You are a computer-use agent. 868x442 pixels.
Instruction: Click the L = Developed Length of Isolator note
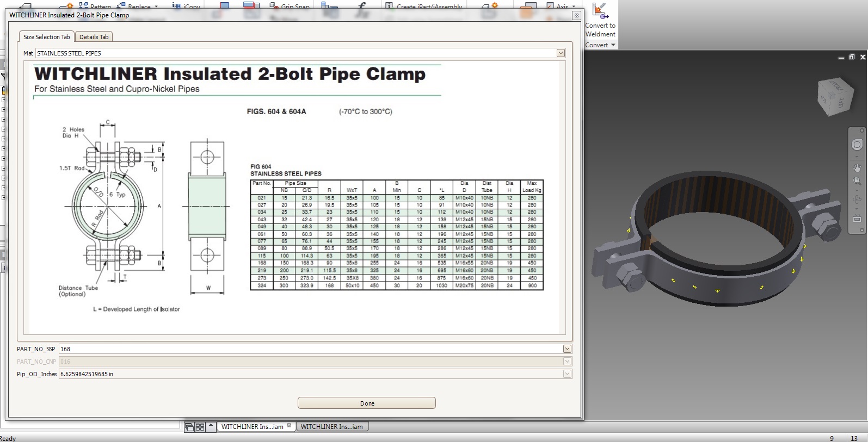point(136,309)
